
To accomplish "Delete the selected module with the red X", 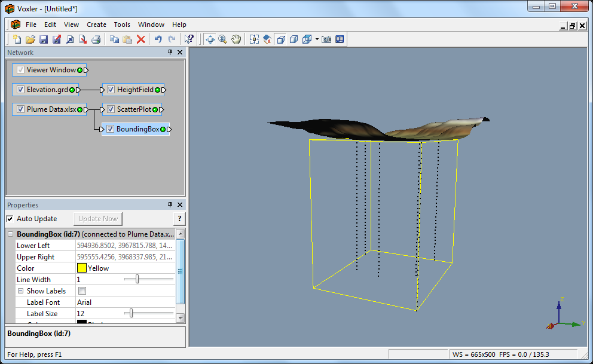I will click(x=140, y=39).
